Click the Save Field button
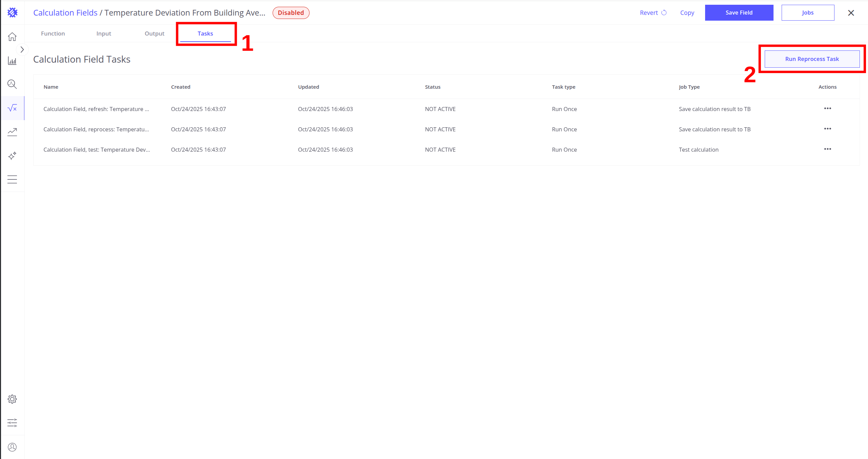Viewport: 868px width, 459px height. click(x=739, y=13)
